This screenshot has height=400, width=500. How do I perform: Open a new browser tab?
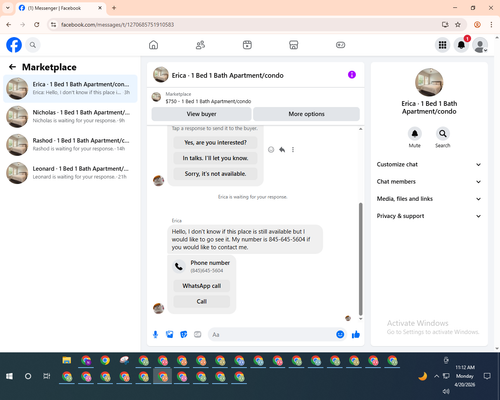[x=114, y=8]
